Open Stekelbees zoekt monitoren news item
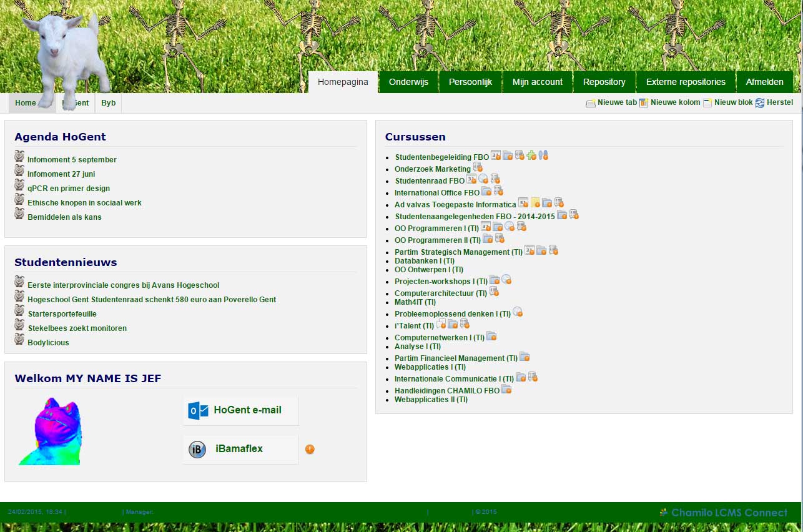The height and width of the screenshot is (532, 803). coord(77,328)
